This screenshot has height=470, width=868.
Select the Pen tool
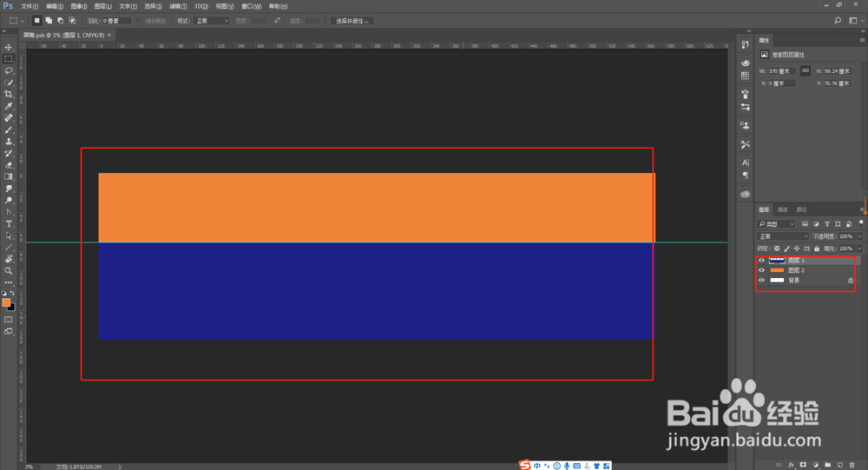pyautogui.click(x=9, y=212)
